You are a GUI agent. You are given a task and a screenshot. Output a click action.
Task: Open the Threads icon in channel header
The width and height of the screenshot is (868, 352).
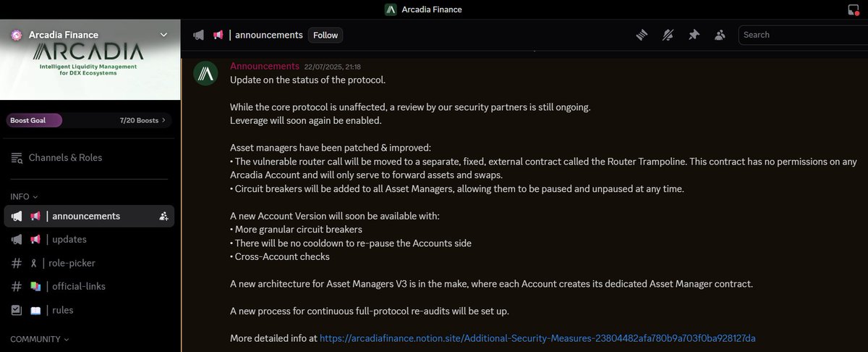(641, 35)
